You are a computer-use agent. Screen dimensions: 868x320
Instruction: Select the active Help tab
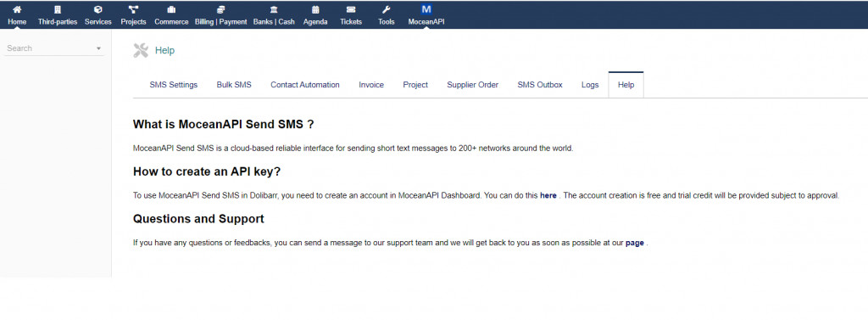coord(626,85)
